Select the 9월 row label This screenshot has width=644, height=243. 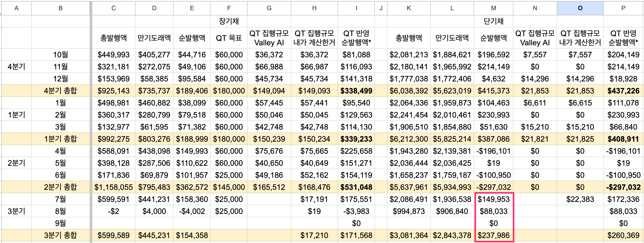(61, 223)
